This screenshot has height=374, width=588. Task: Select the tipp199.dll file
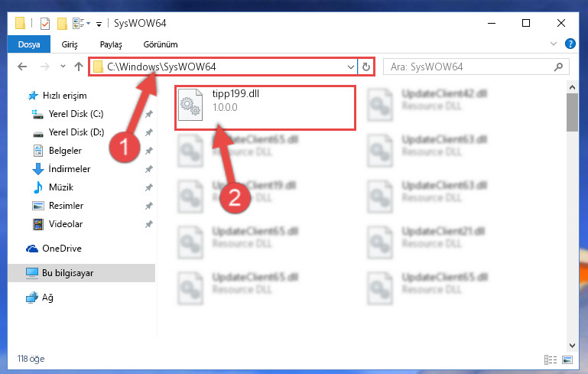tap(265, 108)
